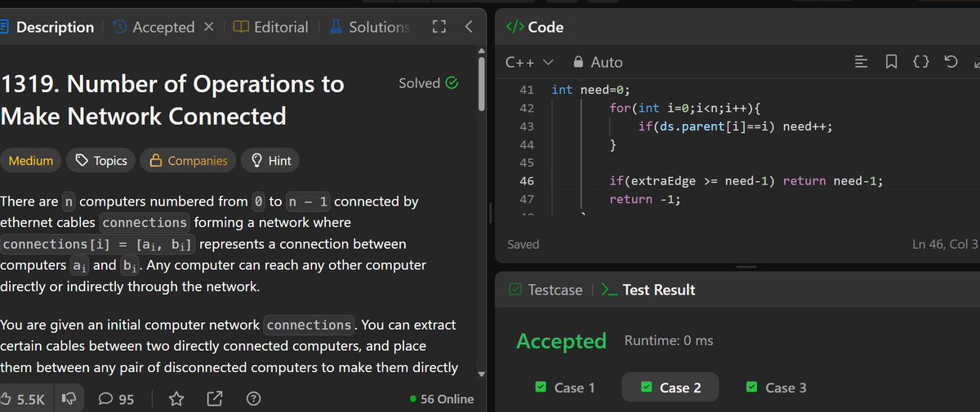The width and height of the screenshot is (980, 412).
Task: Open the Solutions tab
Action: click(370, 27)
